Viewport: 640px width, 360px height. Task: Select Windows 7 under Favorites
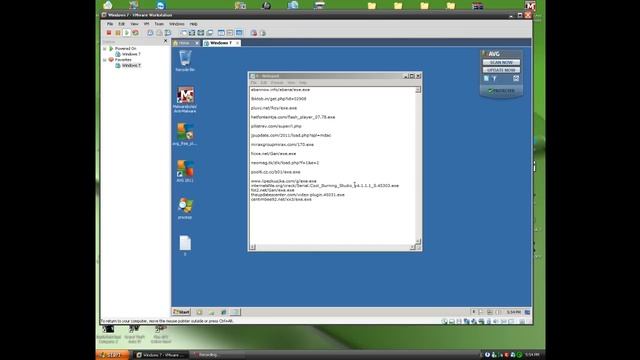(131, 65)
